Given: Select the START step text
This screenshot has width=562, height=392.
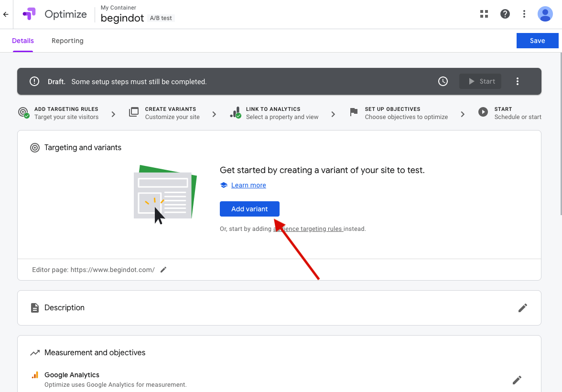Looking at the screenshot, I should point(503,109).
